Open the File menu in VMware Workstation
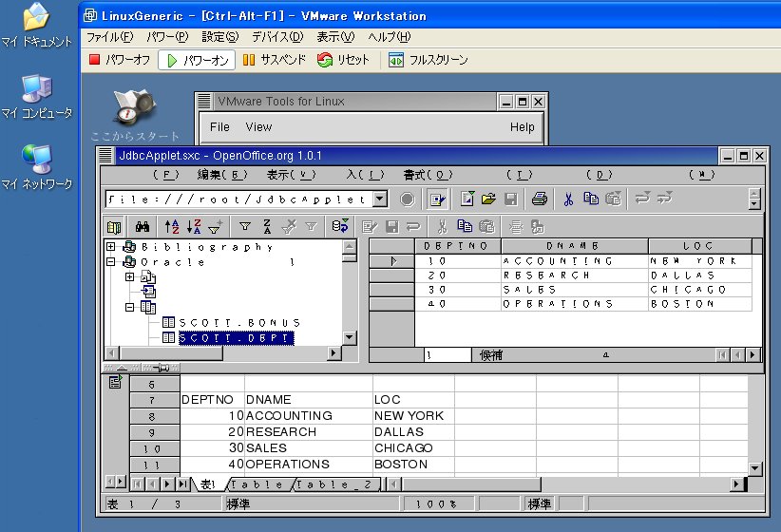Image resolution: width=781 pixels, height=532 pixels. [110, 37]
